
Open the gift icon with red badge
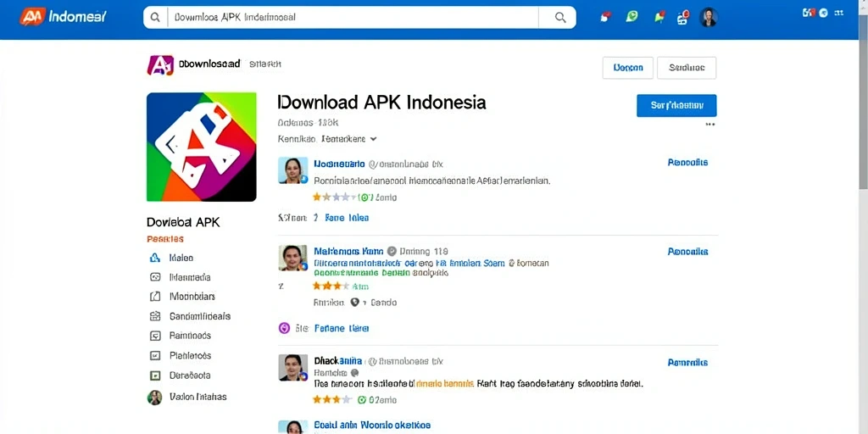(683, 17)
